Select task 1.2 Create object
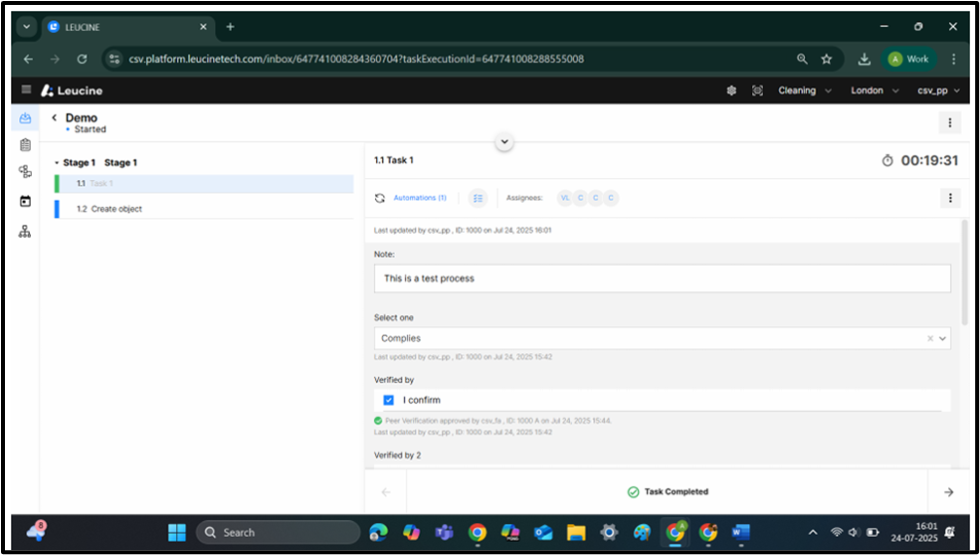Image resolution: width=980 pixels, height=555 pixels. (x=116, y=209)
